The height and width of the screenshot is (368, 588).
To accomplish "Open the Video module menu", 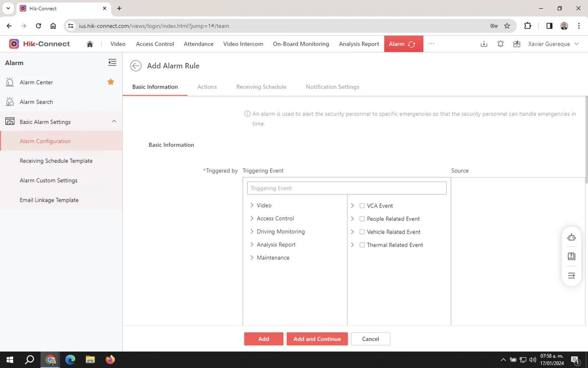I will [118, 44].
